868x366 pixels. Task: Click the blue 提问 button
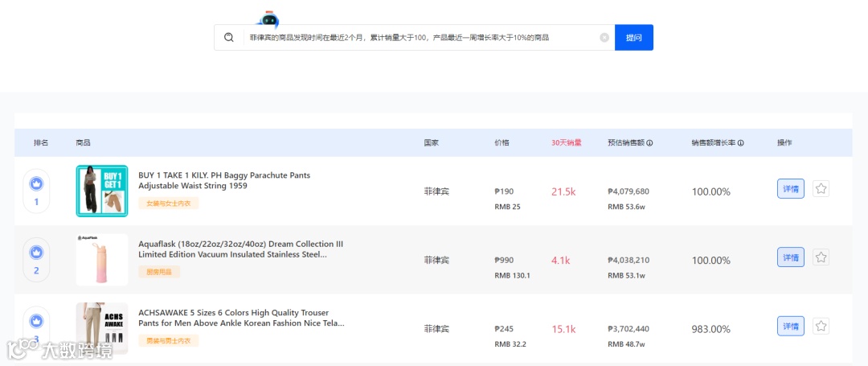(634, 38)
